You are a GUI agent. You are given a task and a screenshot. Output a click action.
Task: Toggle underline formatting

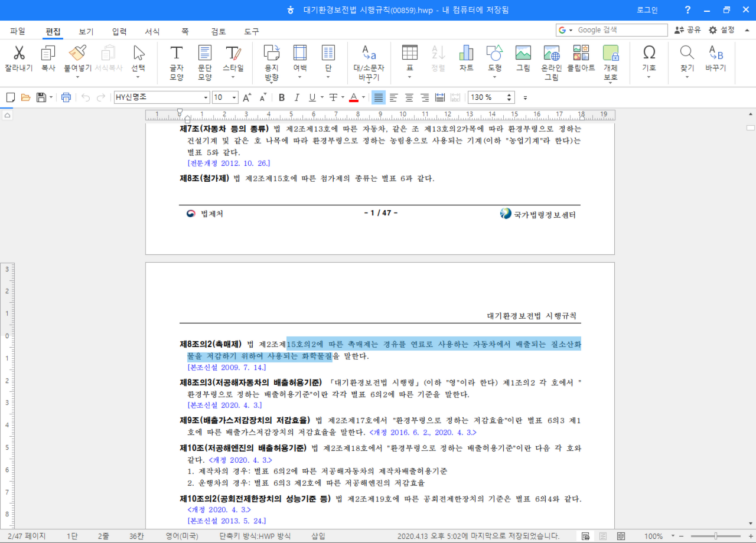312,97
